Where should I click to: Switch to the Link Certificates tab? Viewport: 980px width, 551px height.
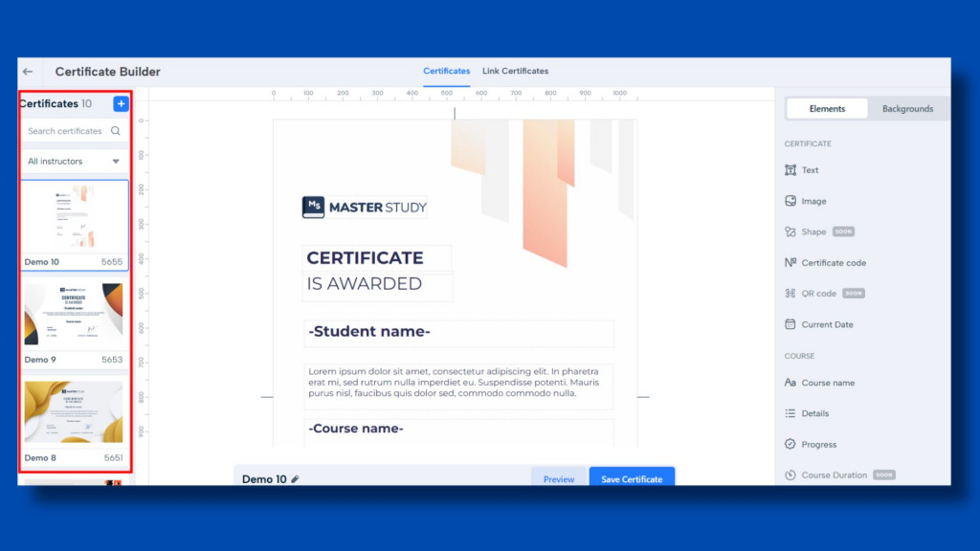point(515,70)
